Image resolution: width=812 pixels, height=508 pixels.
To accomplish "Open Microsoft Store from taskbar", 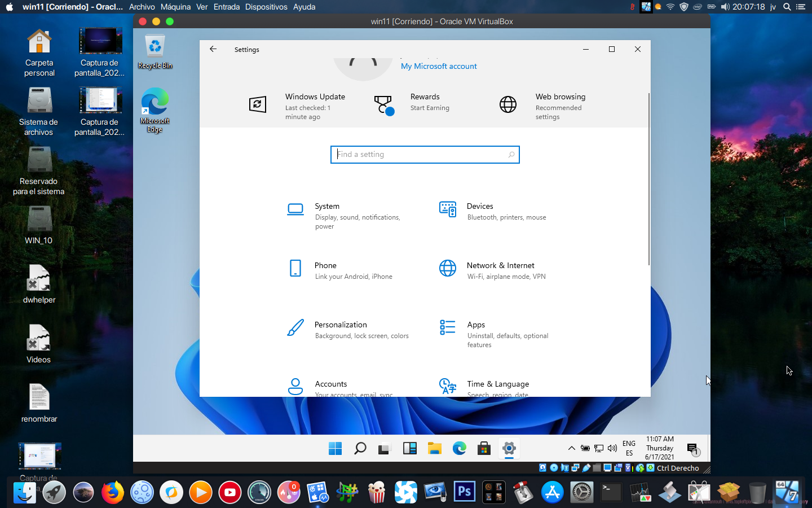I will pyautogui.click(x=484, y=448).
